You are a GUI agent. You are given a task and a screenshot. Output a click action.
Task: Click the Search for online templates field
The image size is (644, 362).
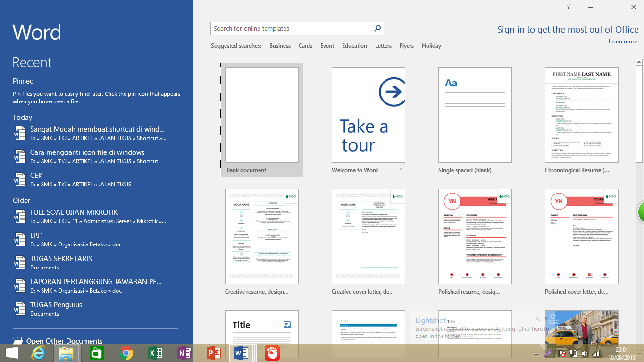point(290,29)
